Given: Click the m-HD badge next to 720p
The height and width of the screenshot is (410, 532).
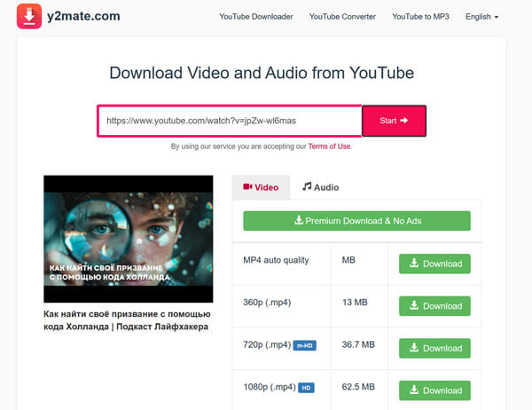Looking at the screenshot, I should 305,345.
